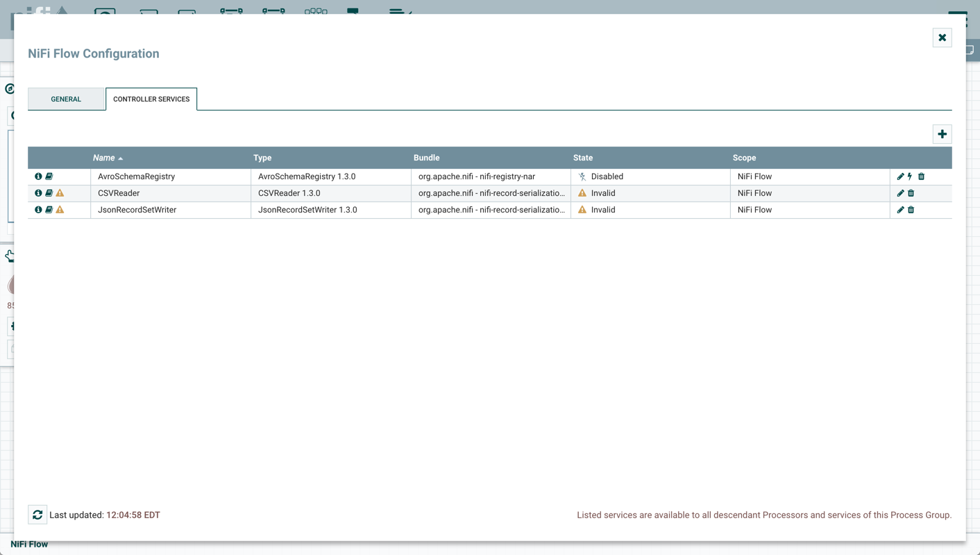Image resolution: width=980 pixels, height=555 pixels.
Task: Edit the AvroSchemaRegistry service configuration
Action: click(x=900, y=176)
